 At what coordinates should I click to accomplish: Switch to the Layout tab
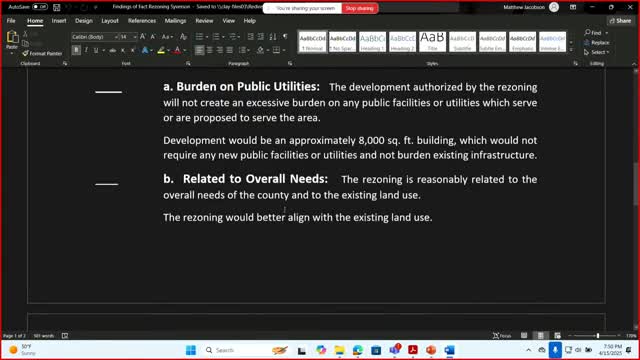[110, 21]
